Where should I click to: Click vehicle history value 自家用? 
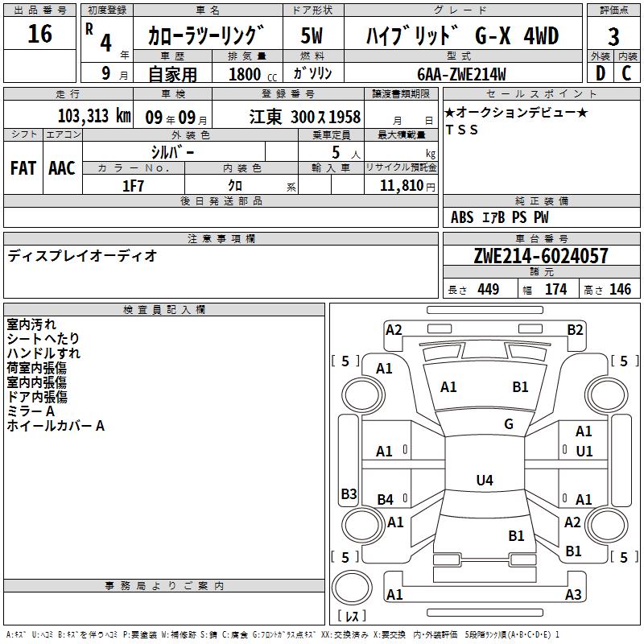coord(172,74)
